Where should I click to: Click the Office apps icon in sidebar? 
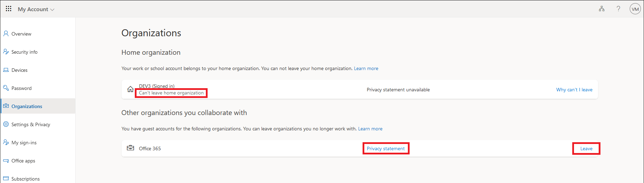click(6, 161)
